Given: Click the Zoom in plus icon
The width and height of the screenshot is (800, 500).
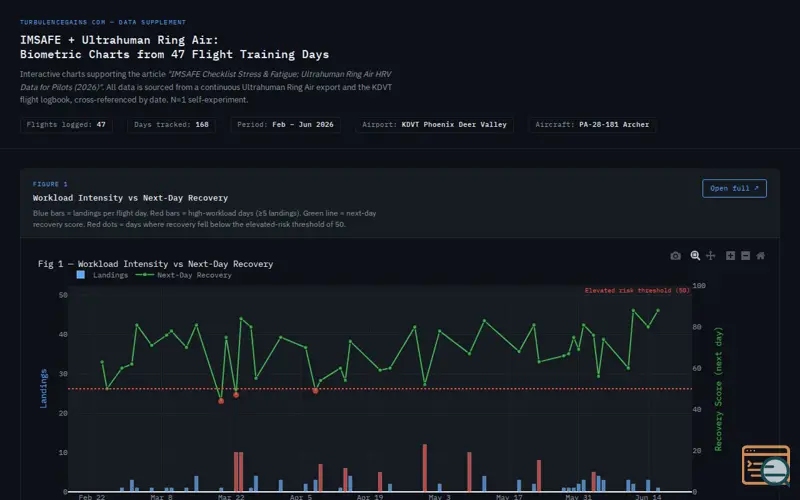Looking at the screenshot, I should [x=730, y=256].
